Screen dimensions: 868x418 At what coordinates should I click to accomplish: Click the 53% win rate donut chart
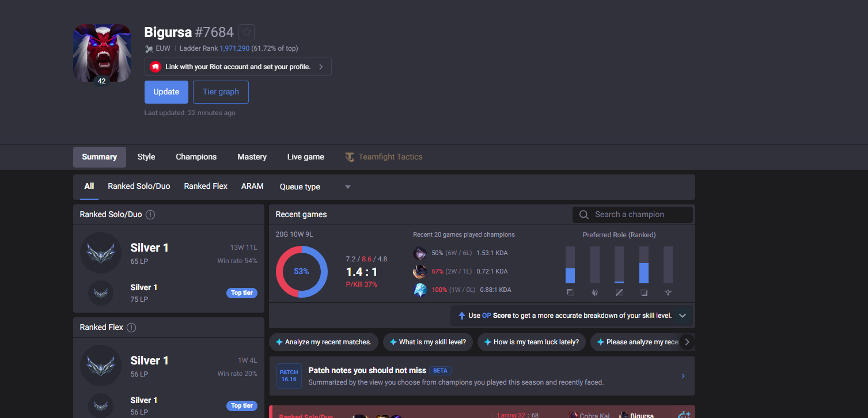coord(302,272)
